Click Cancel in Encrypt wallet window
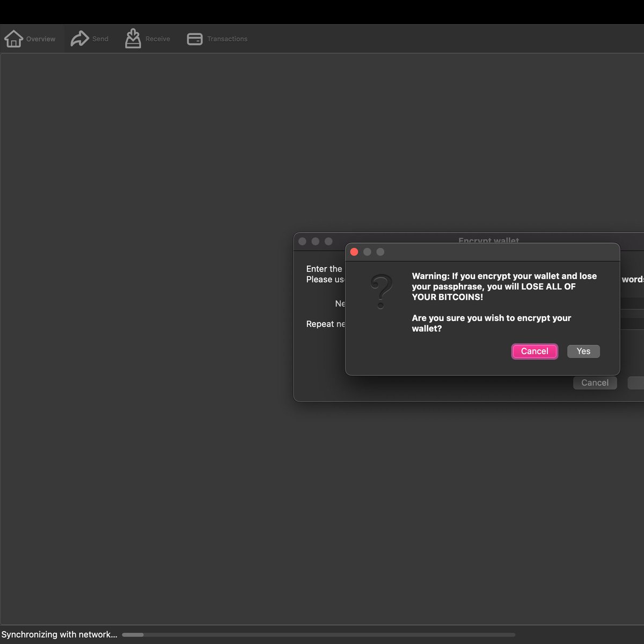 [x=595, y=383]
